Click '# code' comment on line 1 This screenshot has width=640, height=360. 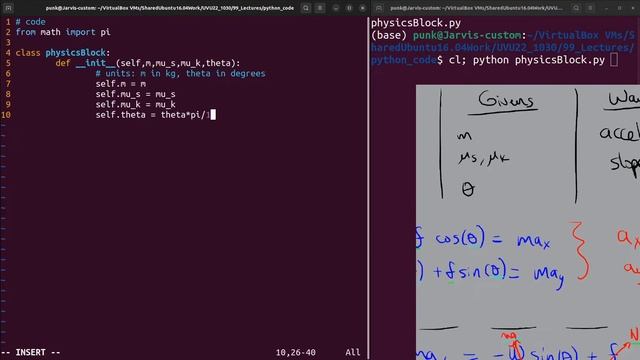point(31,22)
